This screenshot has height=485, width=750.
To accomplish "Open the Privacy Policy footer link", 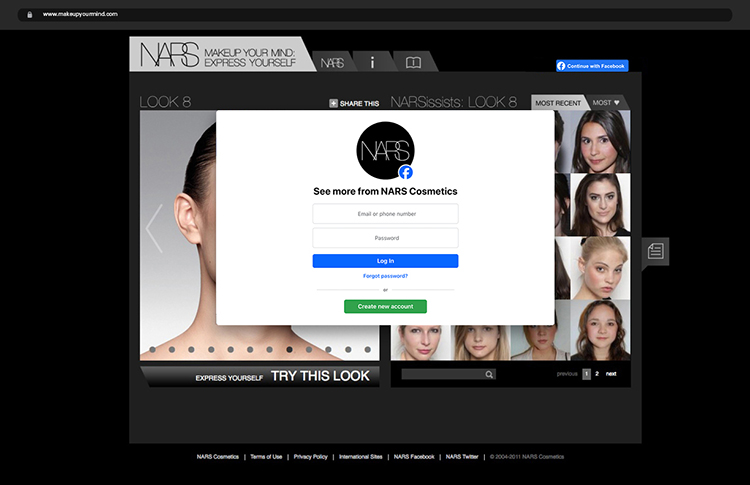I will point(310,456).
